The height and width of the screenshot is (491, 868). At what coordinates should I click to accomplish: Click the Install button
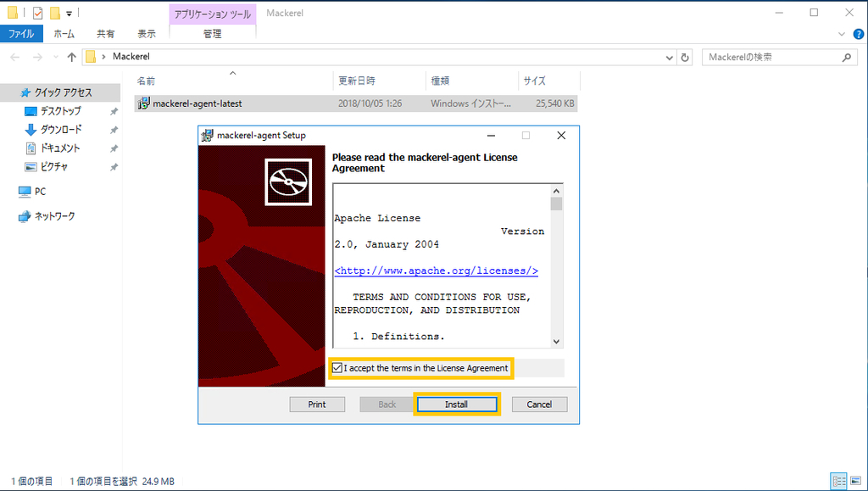pos(456,405)
